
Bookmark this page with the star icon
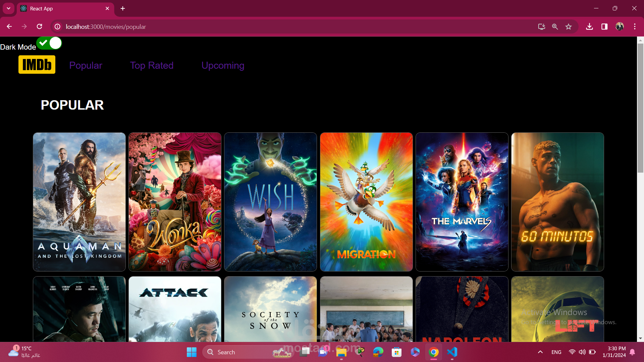pos(569,26)
